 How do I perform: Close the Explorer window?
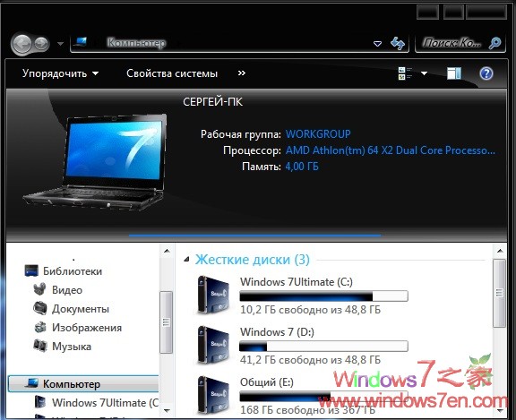click(486, 13)
